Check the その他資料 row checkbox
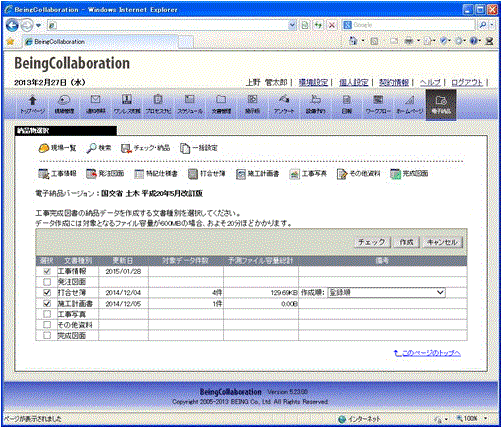The width and height of the screenshot is (502, 428). click(x=47, y=325)
